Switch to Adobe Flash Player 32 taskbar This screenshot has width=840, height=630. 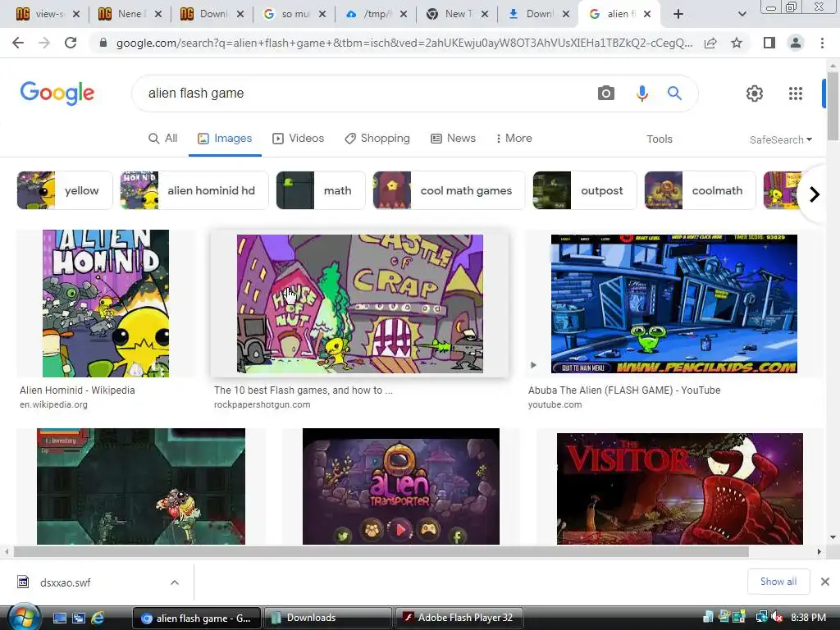pyautogui.click(x=459, y=618)
